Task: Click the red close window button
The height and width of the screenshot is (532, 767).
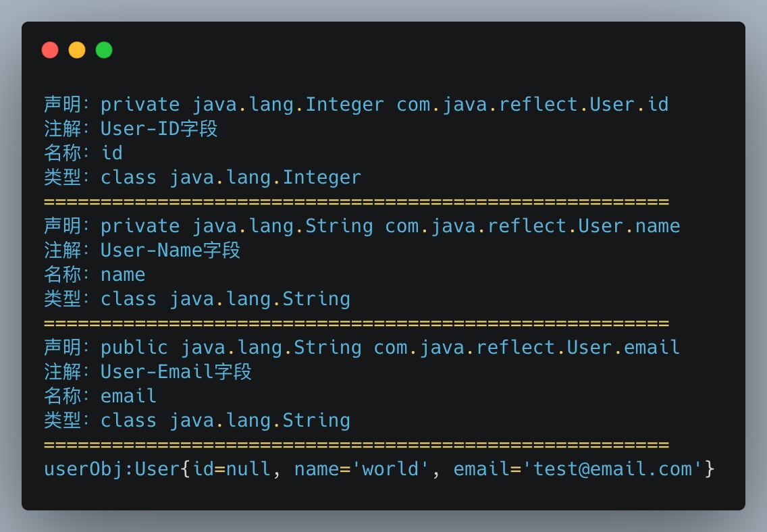Action: coord(50,50)
